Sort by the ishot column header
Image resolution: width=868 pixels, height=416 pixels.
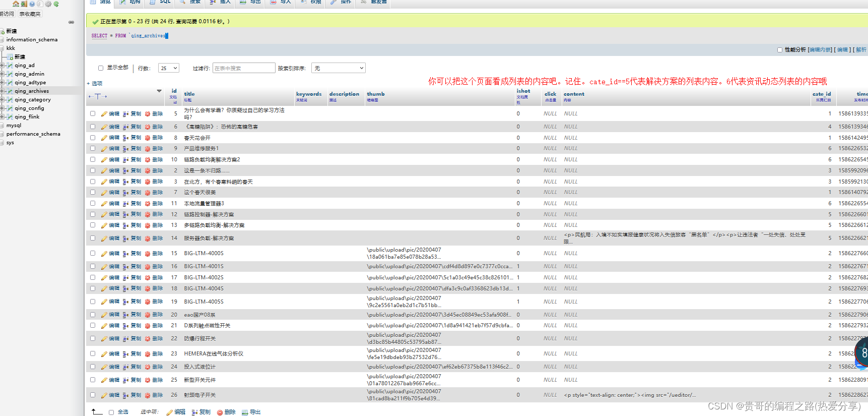tap(523, 91)
